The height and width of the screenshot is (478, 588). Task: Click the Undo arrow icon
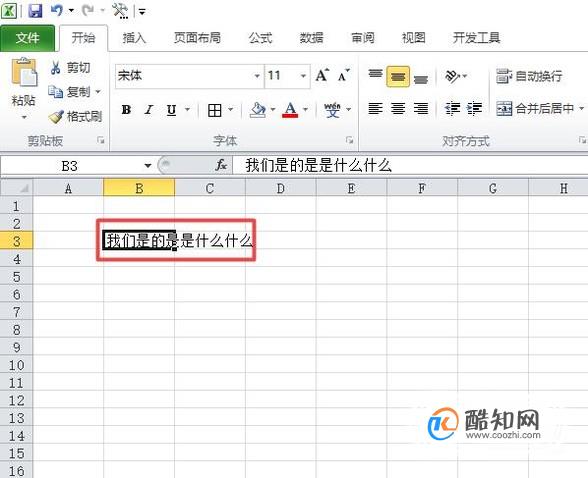click(x=57, y=10)
